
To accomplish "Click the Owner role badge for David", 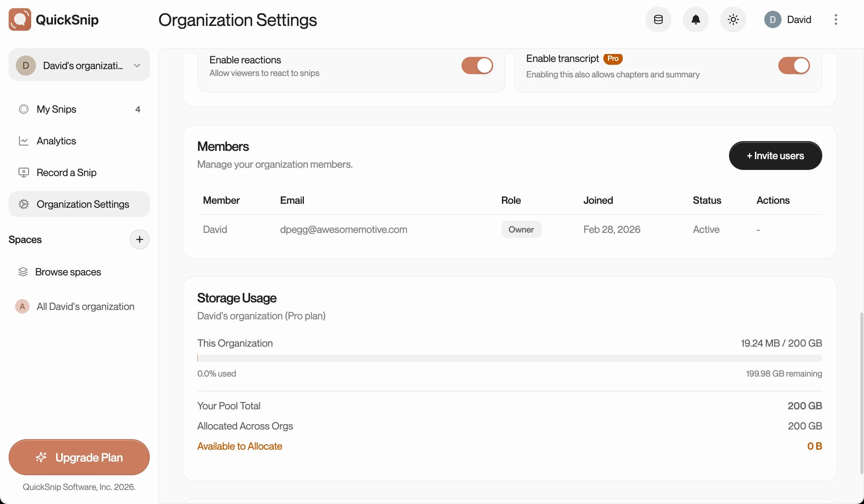I will click(x=521, y=229).
